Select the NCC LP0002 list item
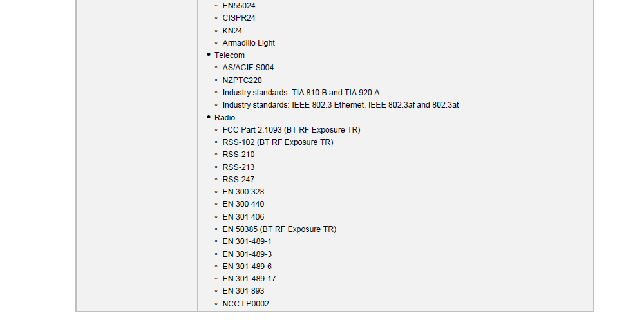The width and height of the screenshot is (644, 320). (x=246, y=304)
